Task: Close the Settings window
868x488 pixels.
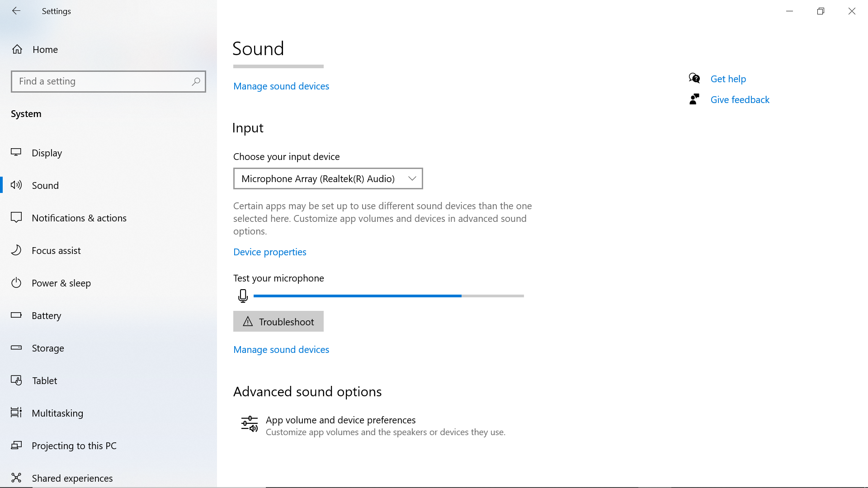Action: coord(852,11)
